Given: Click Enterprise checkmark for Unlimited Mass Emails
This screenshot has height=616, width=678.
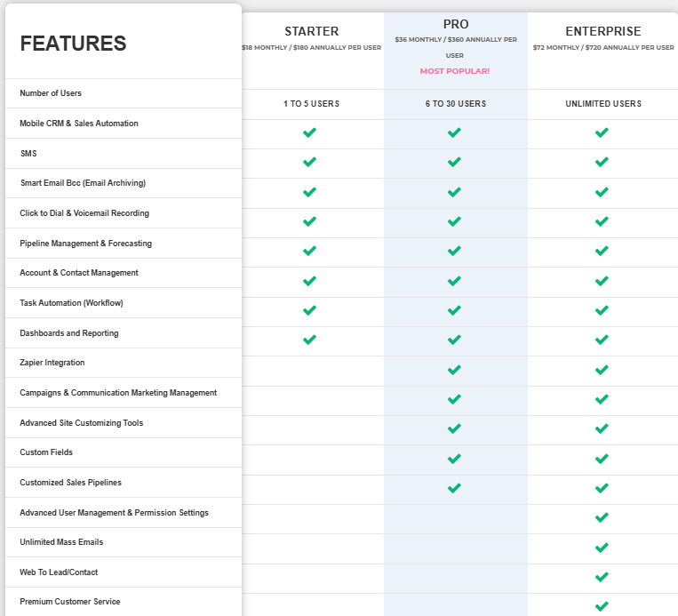Looking at the screenshot, I should click(x=602, y=548).
